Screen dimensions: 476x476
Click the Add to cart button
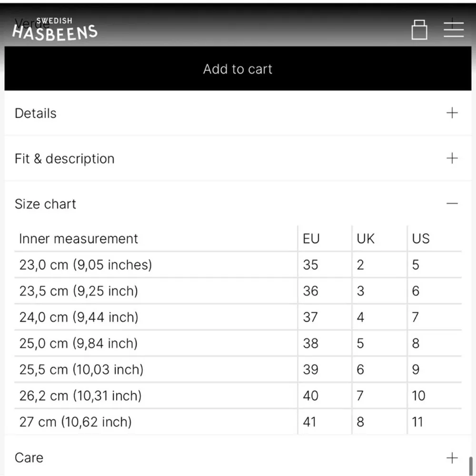tap(238, 69)
